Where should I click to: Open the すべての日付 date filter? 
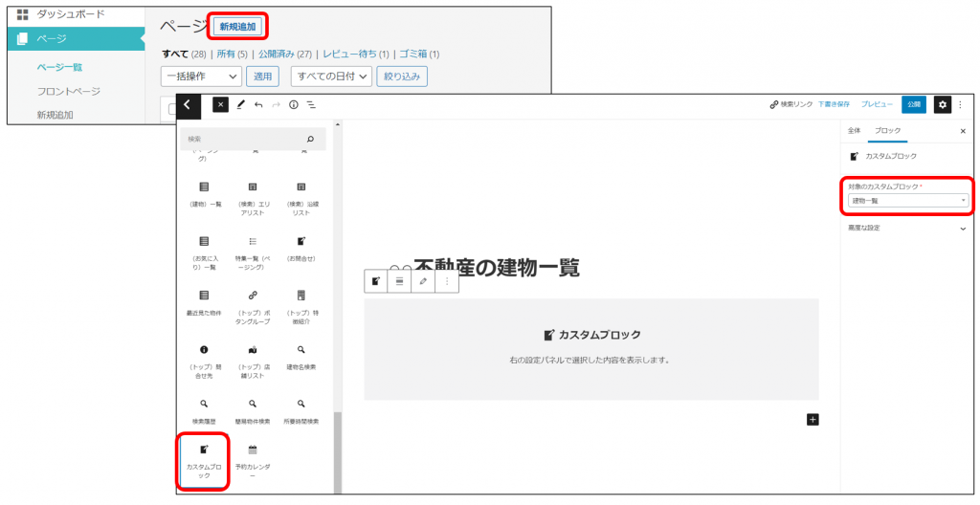(x=317, y=77)
